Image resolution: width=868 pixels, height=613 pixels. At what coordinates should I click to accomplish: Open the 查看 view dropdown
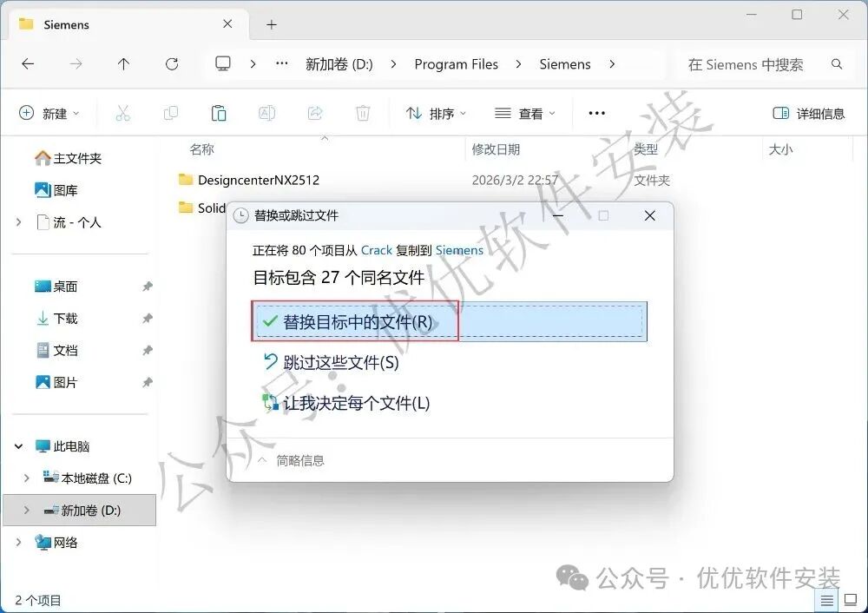tap(525, 114)
